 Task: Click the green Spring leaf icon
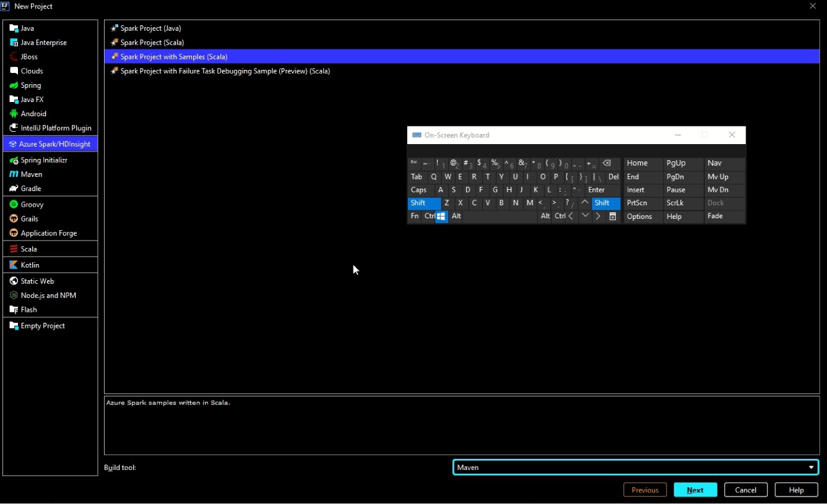14,85
